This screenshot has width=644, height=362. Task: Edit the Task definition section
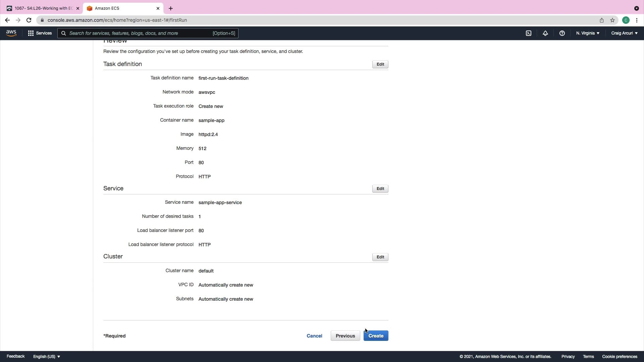pyautogui.click(x=380, y=64)
